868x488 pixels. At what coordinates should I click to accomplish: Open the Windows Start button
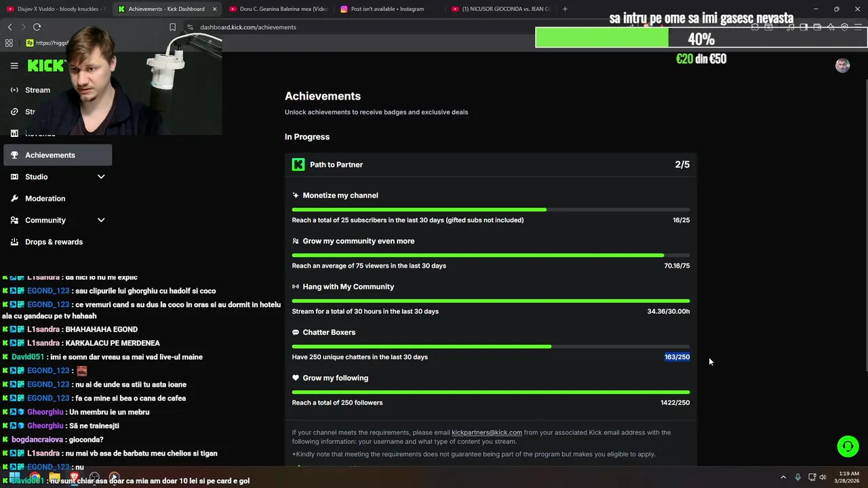14,477
